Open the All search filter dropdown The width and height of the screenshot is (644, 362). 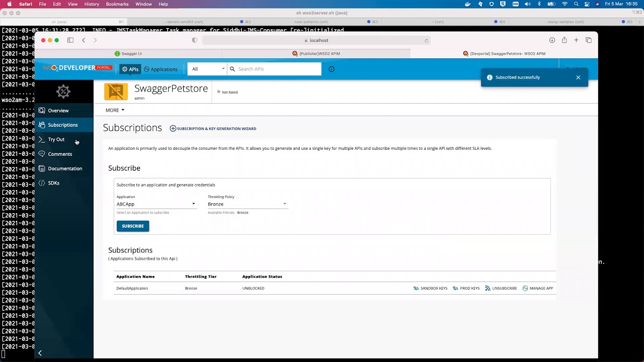pyautogui.click(x=207, y=69)
